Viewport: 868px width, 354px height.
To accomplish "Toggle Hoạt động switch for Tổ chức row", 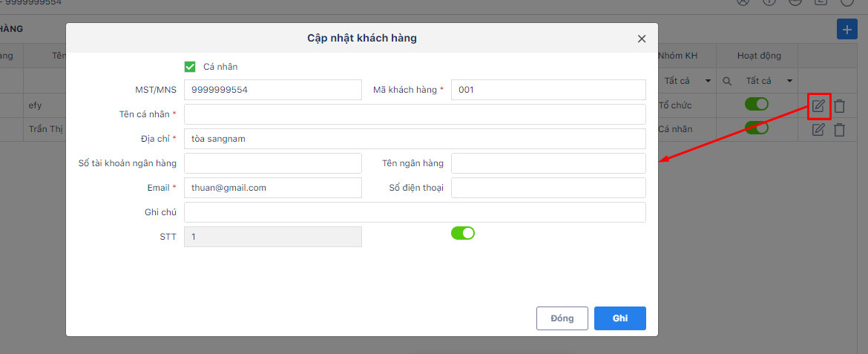I will click(x=756, y=104).
